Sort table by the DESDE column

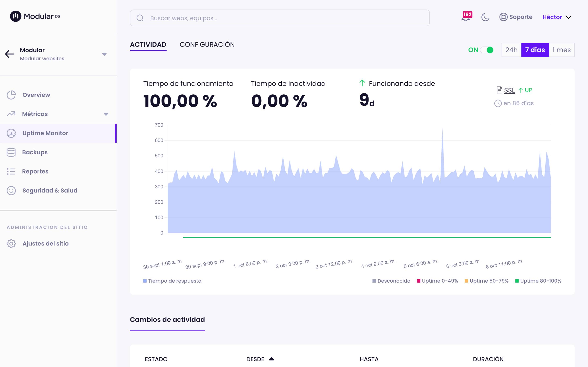click(260, 359)
